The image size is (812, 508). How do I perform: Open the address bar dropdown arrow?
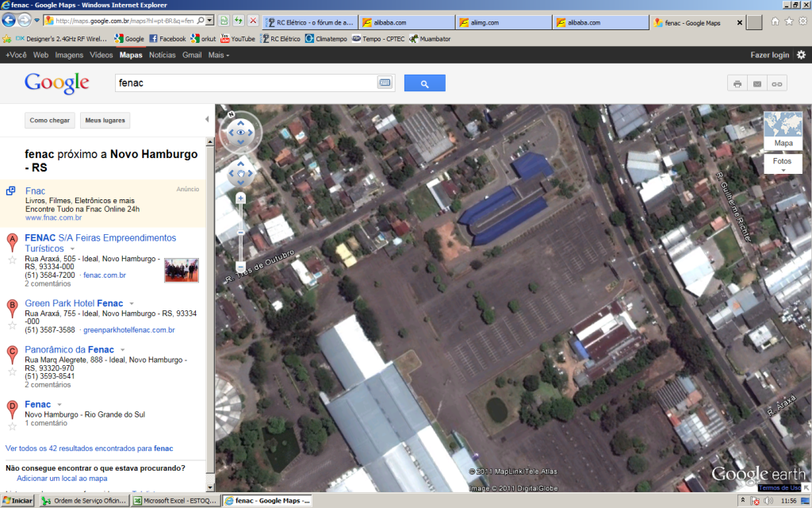(x=209, y=21)
